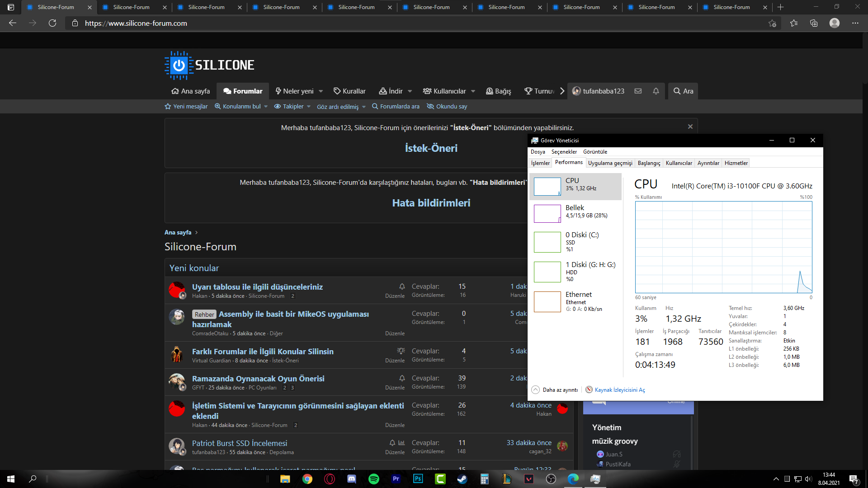The height and width of the screenshot is (488, 868).
Task: Click Forumlarda ara link
Action: (x=396, y=106)
